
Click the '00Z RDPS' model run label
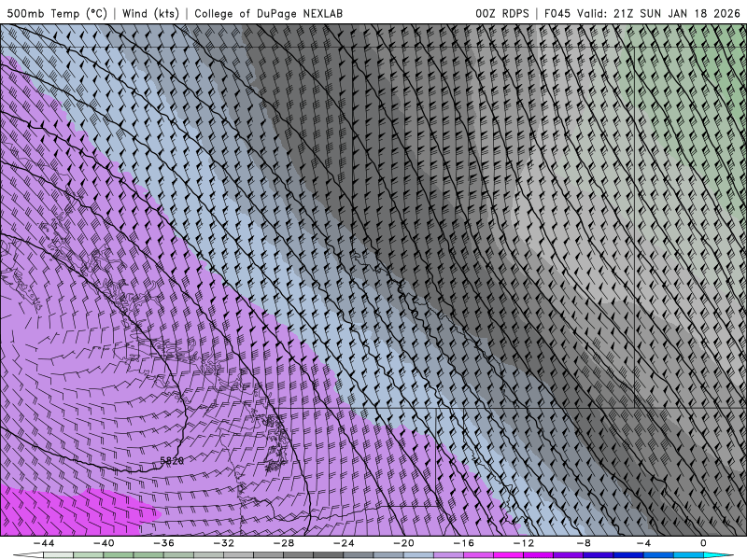tap(502, 13)
